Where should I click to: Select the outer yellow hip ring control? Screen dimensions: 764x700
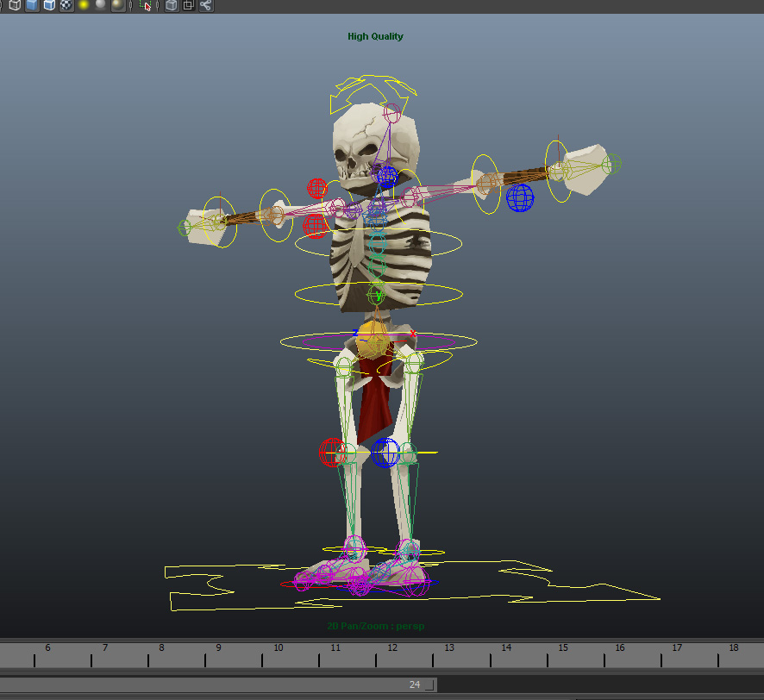point(379,341)
